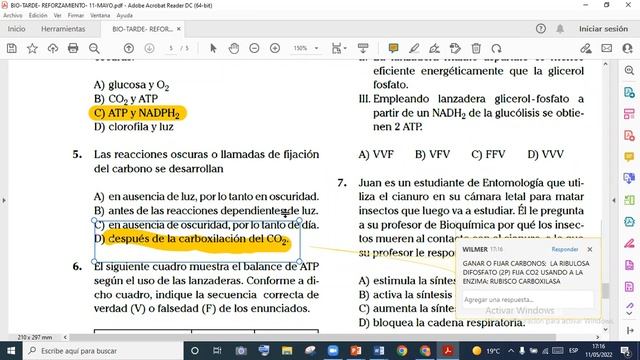Close the WILMER comment popup

tap(590, 249)
